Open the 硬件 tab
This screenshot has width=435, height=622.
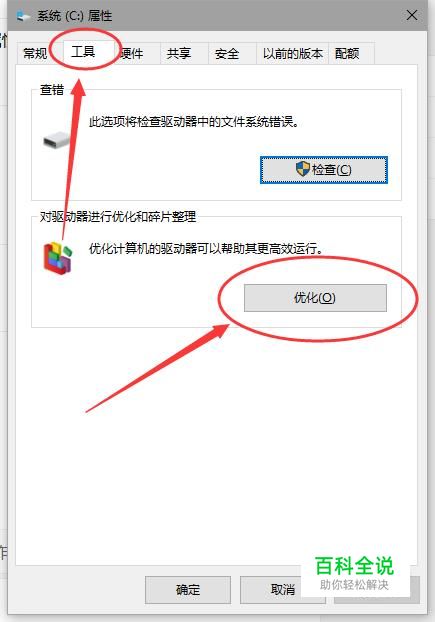[x=132, y=53]
